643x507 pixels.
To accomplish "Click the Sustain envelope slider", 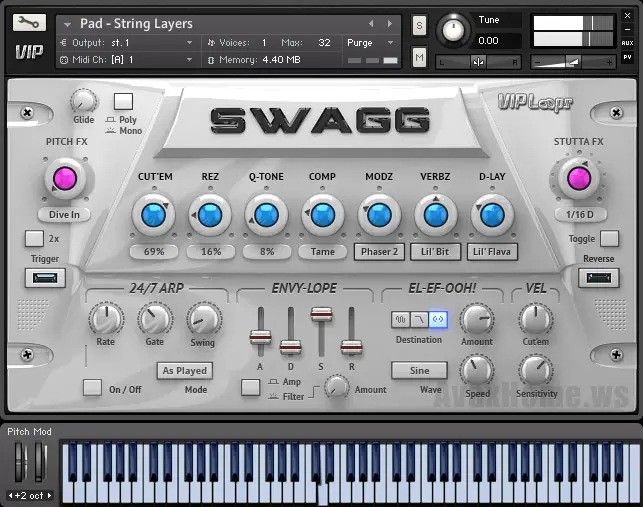I will tap(322, 314).
